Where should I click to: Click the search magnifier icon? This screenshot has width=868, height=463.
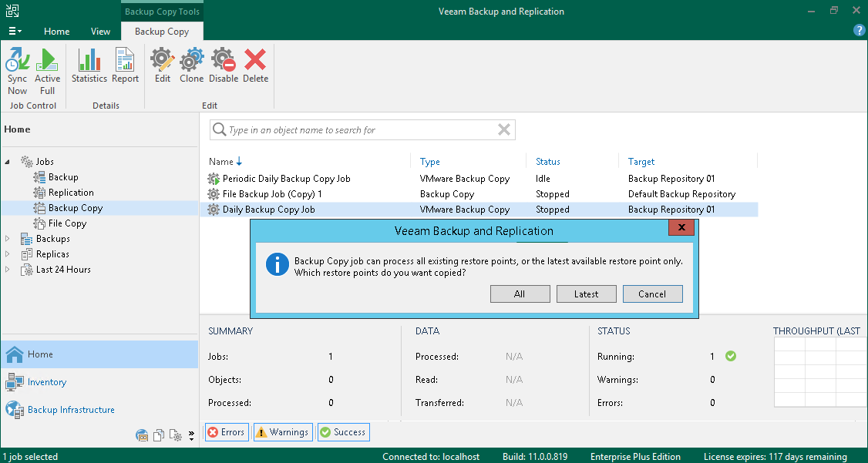pos(219,130)
